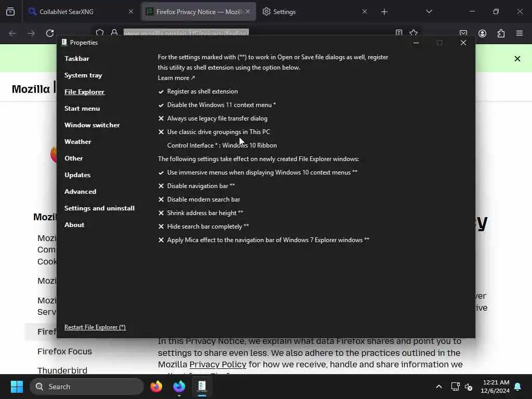Close the CollabNet SearXNG tab

(131, 11)
